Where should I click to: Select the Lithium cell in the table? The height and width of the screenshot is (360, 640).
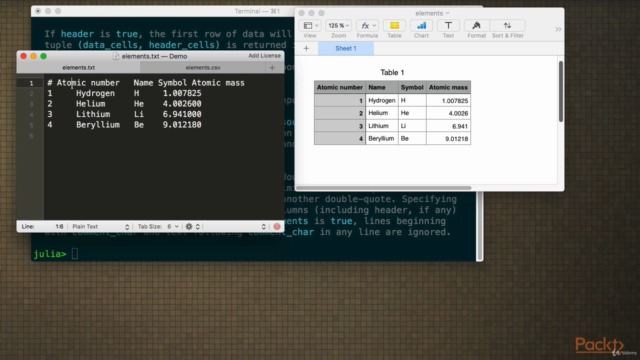click(382, 126)
